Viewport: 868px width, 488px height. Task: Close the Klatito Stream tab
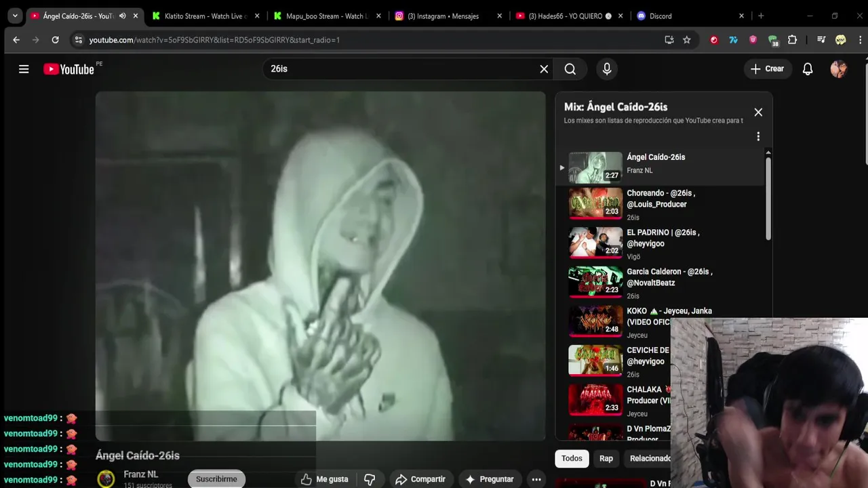(257, 16)
